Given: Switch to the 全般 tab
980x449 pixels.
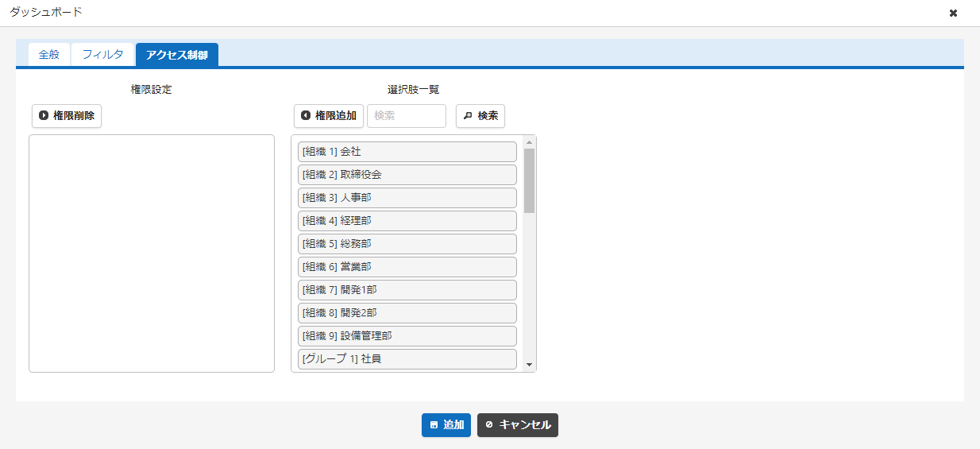Looking at the screenshot, I should point(49,55).
